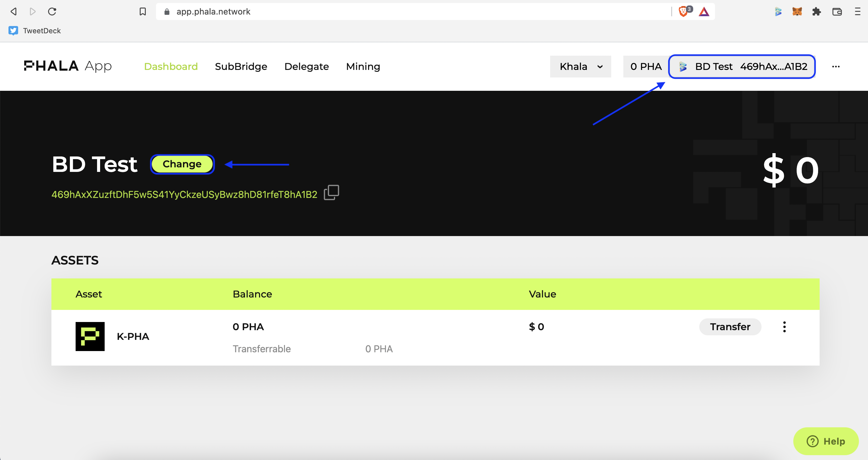Click the BD Test account button
This screenshot has height=460, width=868.
coord(742,67)
